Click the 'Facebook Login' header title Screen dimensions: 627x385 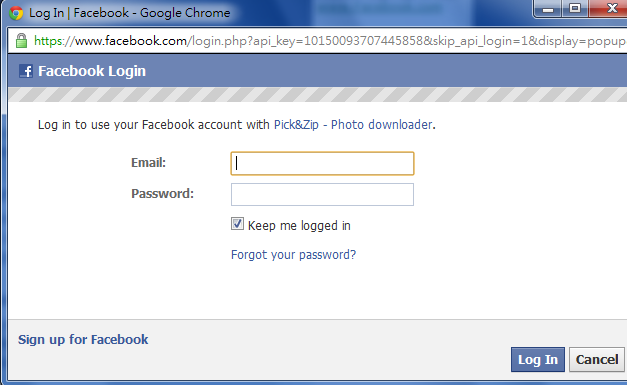coord(92,71)
